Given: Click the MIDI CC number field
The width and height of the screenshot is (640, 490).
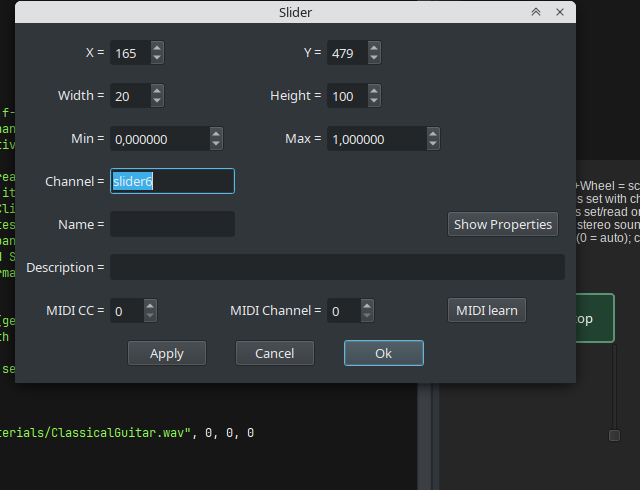Looking at the screenshot, I should [127, 311].
